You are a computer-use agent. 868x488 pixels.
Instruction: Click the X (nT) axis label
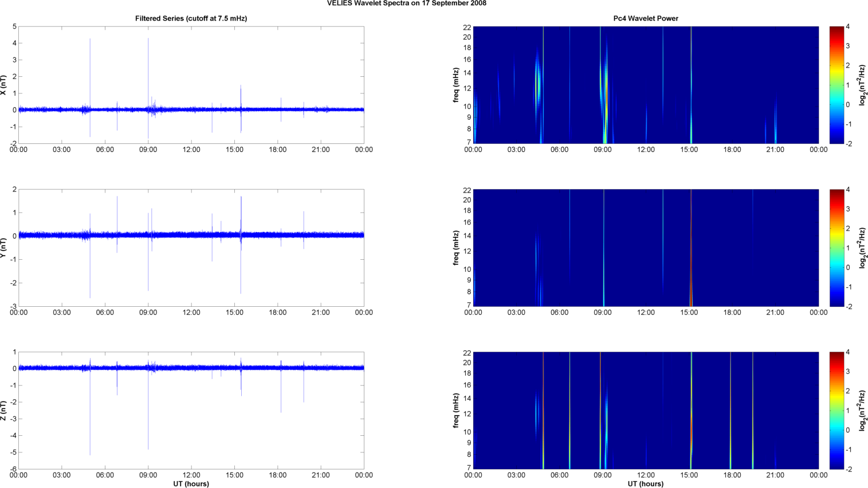[3, 85]
